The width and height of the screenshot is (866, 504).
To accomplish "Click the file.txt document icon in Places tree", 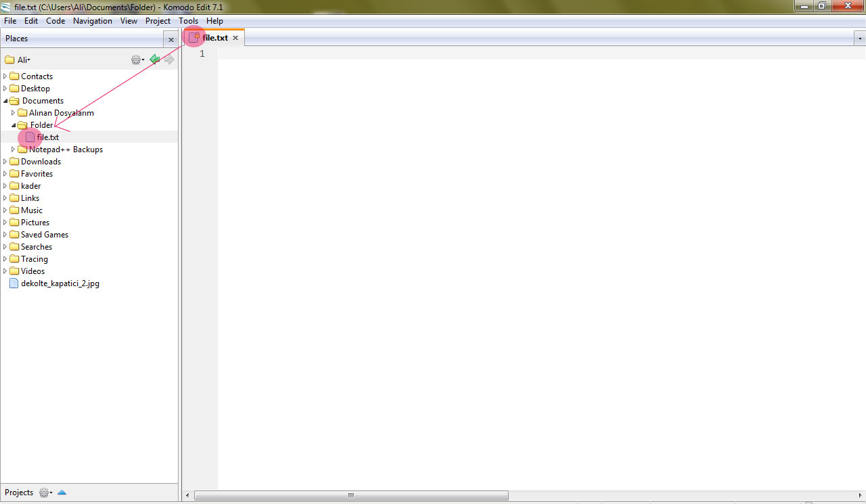I will [29, 137].
